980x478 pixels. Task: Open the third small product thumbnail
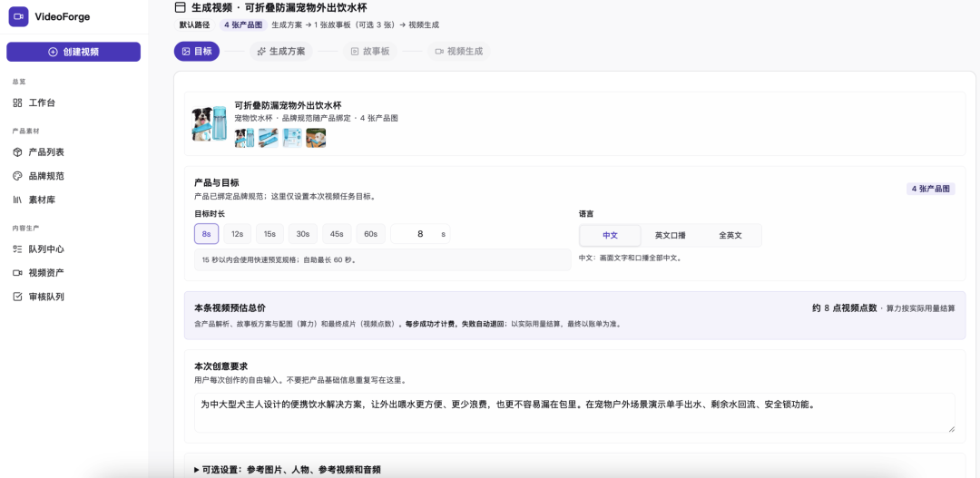pyautogui.click(x=292, y=138)
